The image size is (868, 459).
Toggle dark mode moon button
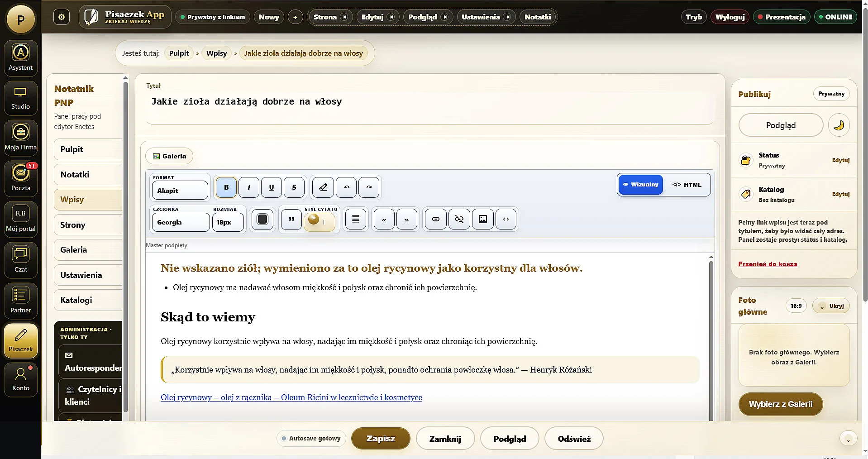pos(839,125)
